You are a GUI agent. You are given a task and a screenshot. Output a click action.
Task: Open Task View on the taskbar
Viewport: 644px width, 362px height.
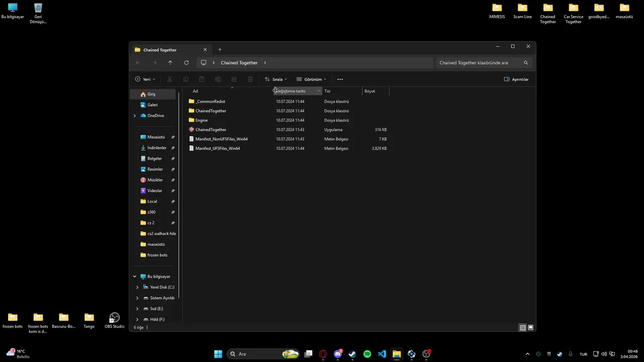308,354
